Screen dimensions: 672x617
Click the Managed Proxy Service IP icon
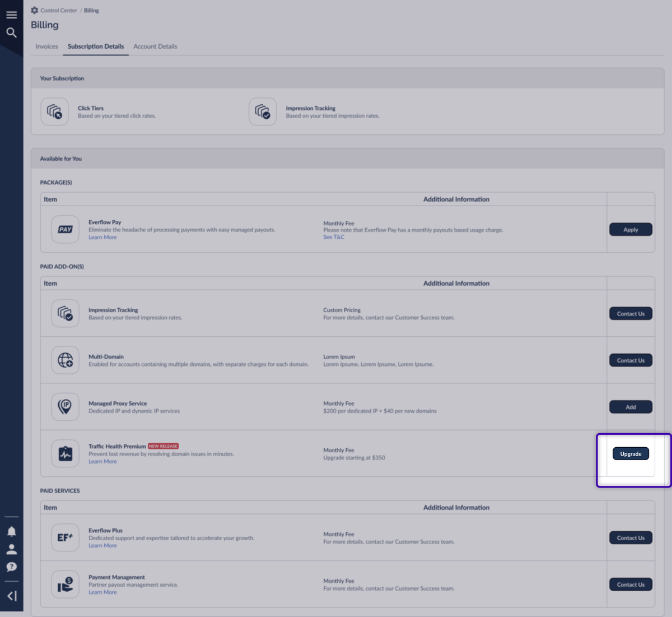[66, 407]
